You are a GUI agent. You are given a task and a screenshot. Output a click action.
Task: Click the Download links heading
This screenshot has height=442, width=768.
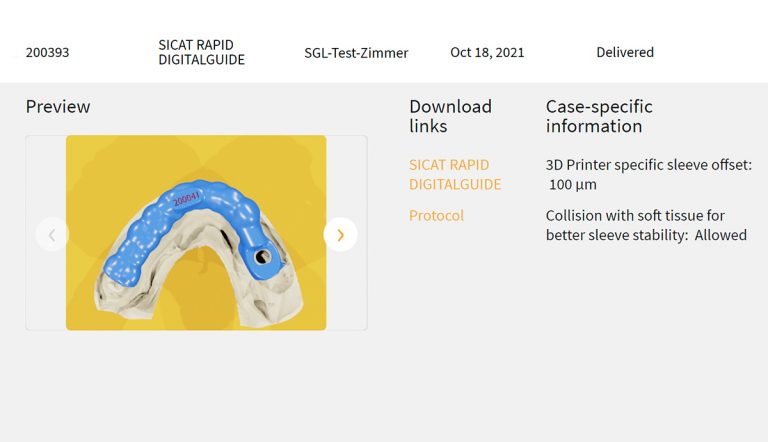click(450, 116)
